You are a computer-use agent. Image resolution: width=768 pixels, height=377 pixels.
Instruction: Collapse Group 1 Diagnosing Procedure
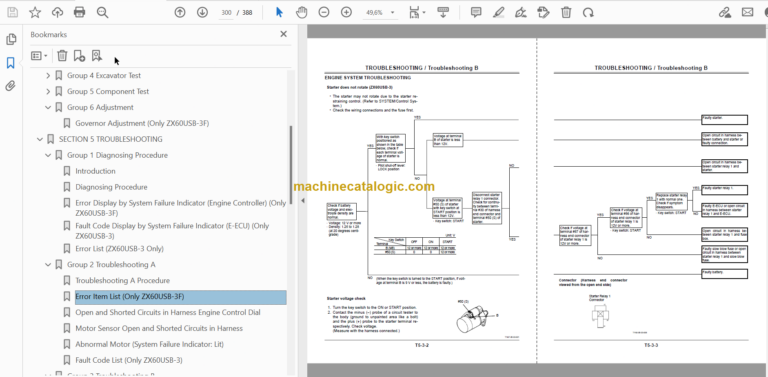tap(48, 155)
